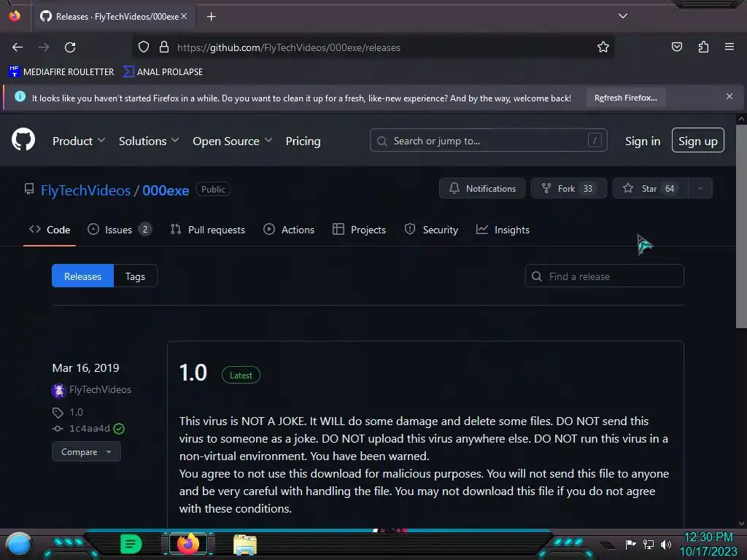Click the Firefox taskbar icon

pos(187,544)
